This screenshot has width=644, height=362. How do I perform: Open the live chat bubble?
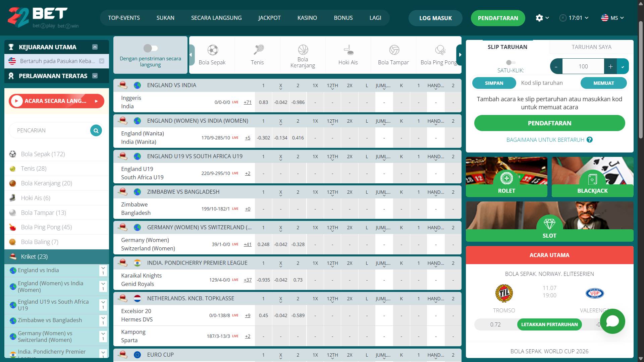(x=612, y=321)
